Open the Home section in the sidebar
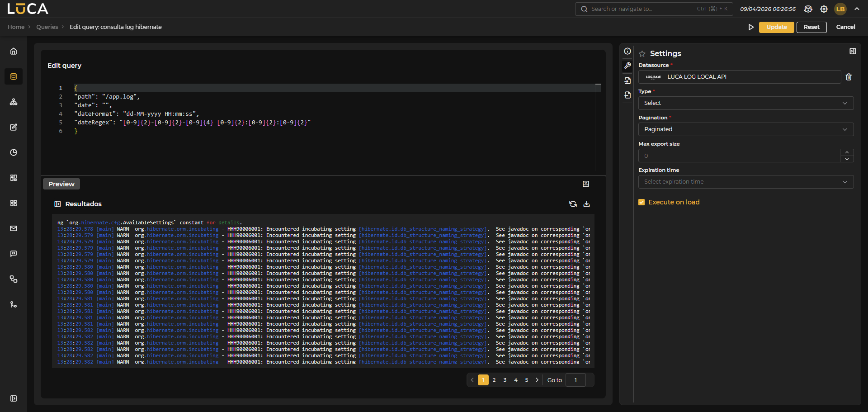 [14, 51]
